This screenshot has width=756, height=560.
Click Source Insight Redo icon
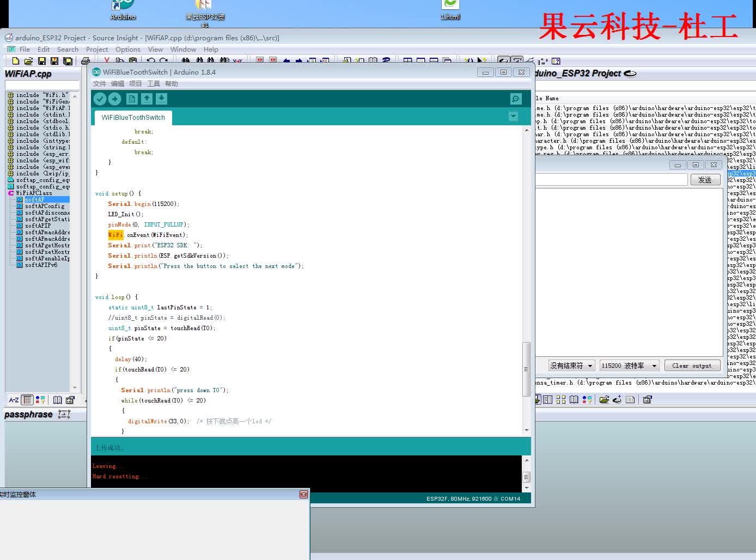(163, 61)
